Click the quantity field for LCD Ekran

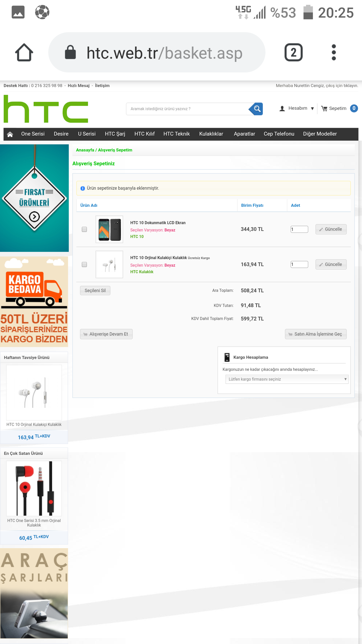[x=299, y=229]
